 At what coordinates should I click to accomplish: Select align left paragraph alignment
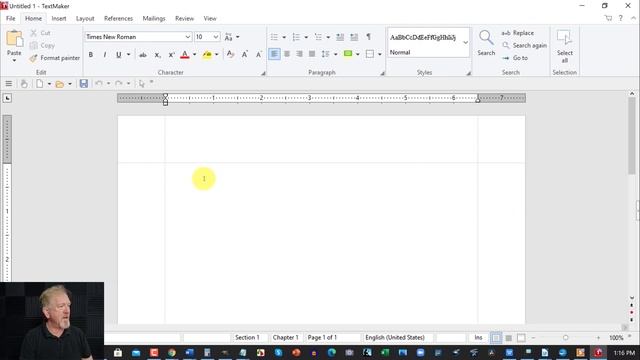click(x=274, y=54)
